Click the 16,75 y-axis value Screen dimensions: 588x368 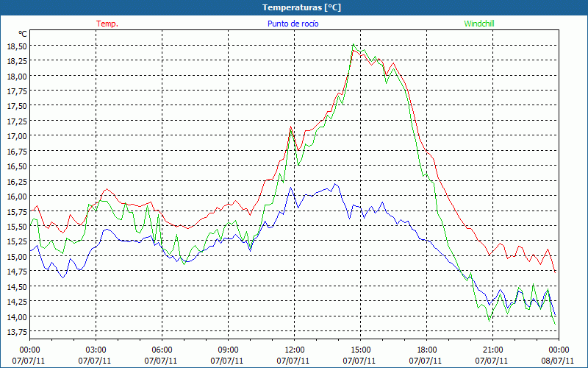pyautogui.click(x=17, y=151)
